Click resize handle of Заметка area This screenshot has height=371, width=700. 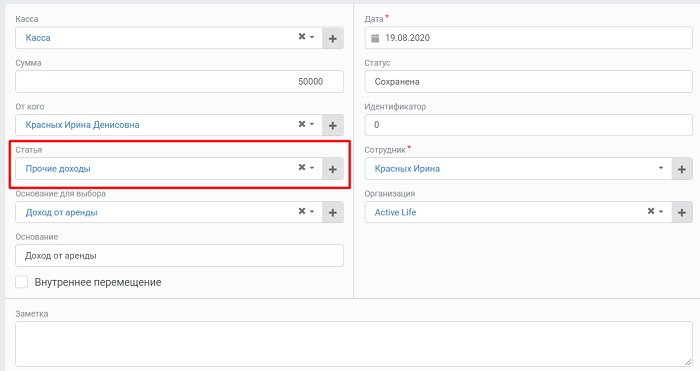(x=688, y=362)
